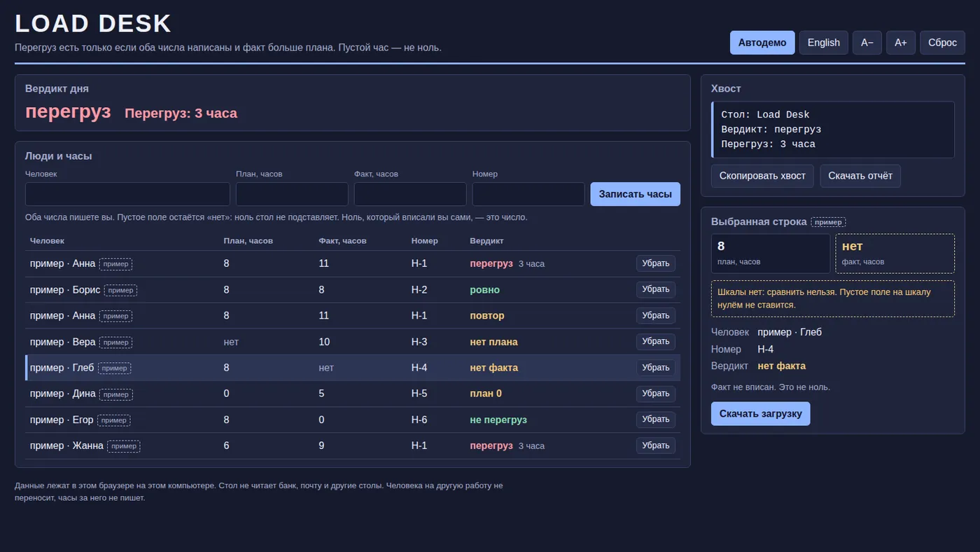Click the Н-2 number cell

point(419,290)
